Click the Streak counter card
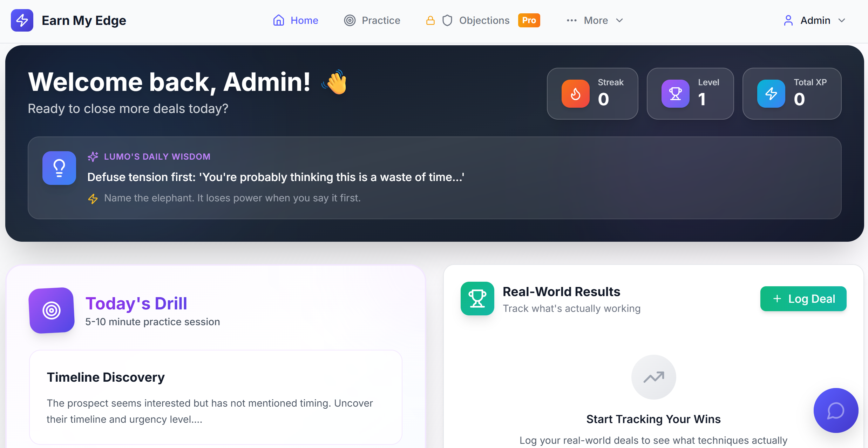 pos(592,94)
